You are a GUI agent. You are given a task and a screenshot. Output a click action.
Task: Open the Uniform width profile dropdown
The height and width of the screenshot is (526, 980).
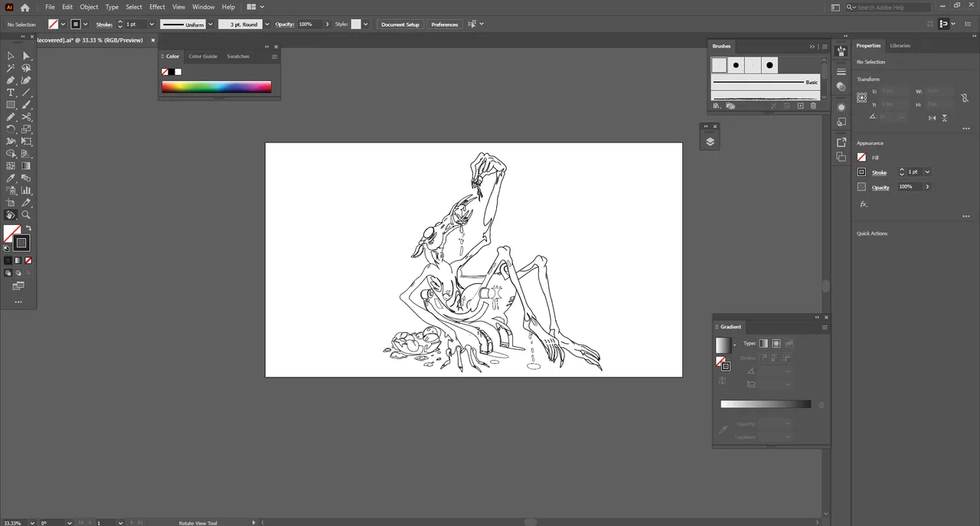tap(211, 25)
